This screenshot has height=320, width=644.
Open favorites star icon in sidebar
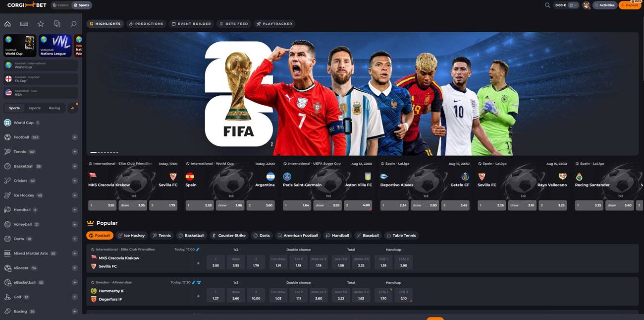click(x=41, y=24)
